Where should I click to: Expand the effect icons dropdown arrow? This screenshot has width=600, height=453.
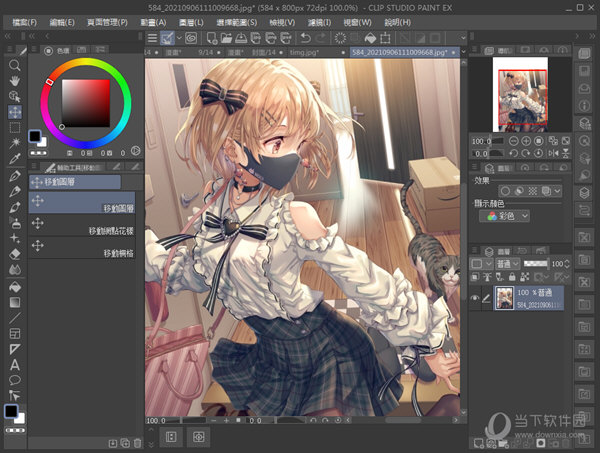point(557,191)
